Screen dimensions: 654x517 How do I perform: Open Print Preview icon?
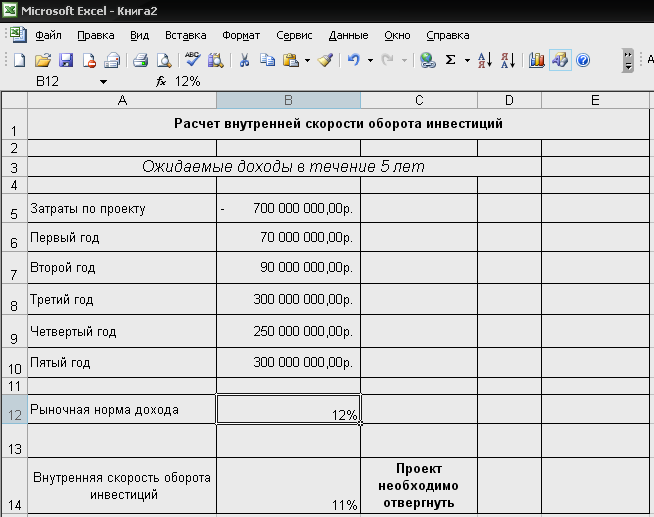(x=164, y=60)
